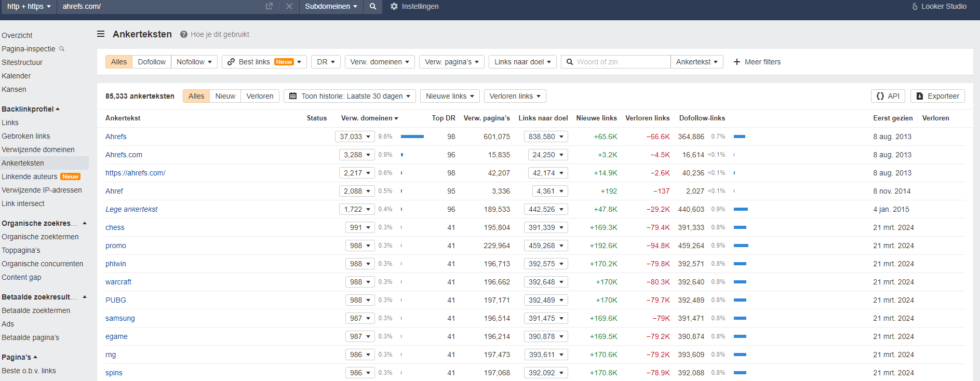980x381 pixels.
Task: Open Verwijzende domeinen in sidebar
Action: pos(38,149)
